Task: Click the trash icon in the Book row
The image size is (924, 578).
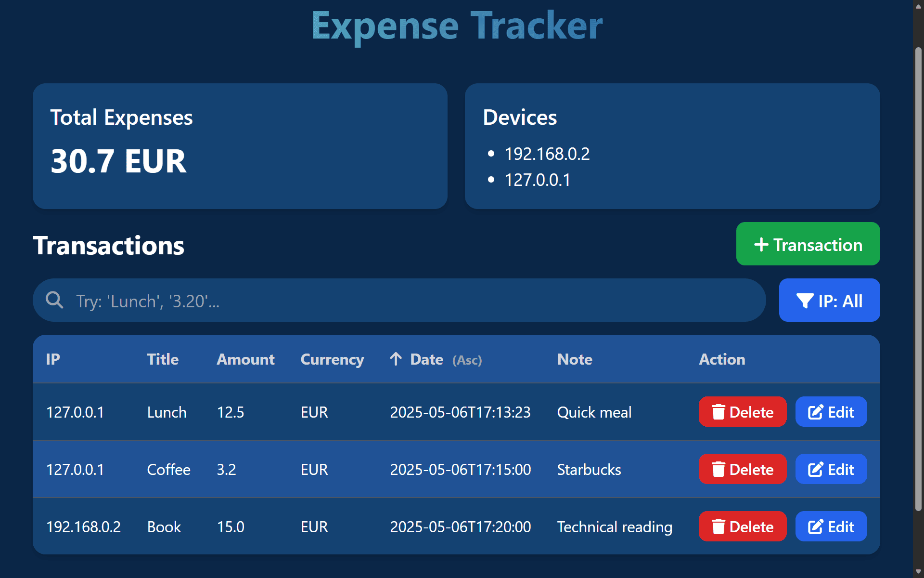Action: pos(718,527)
